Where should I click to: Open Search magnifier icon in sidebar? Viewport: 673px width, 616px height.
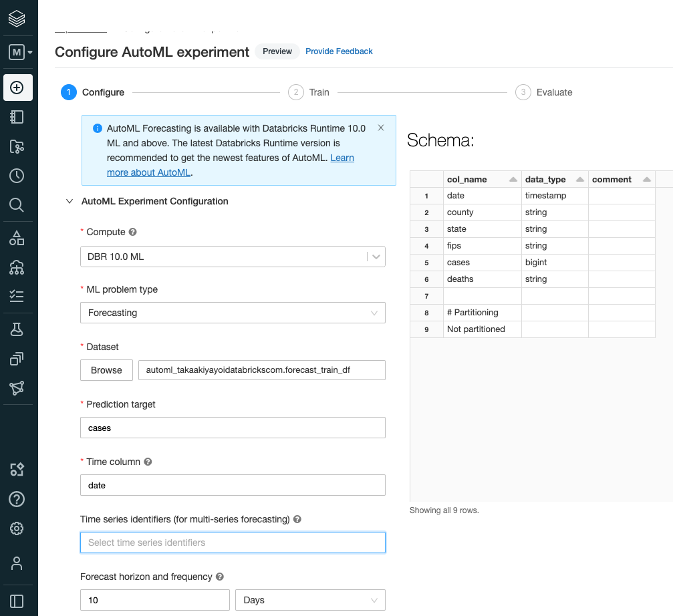pos(17,204)
